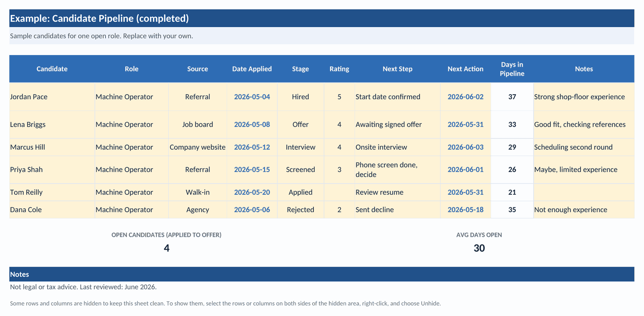Select the 'Company website' source cell
Image resolution: width=644 pixels, height=316 pixels.
[x=197, y=147]
